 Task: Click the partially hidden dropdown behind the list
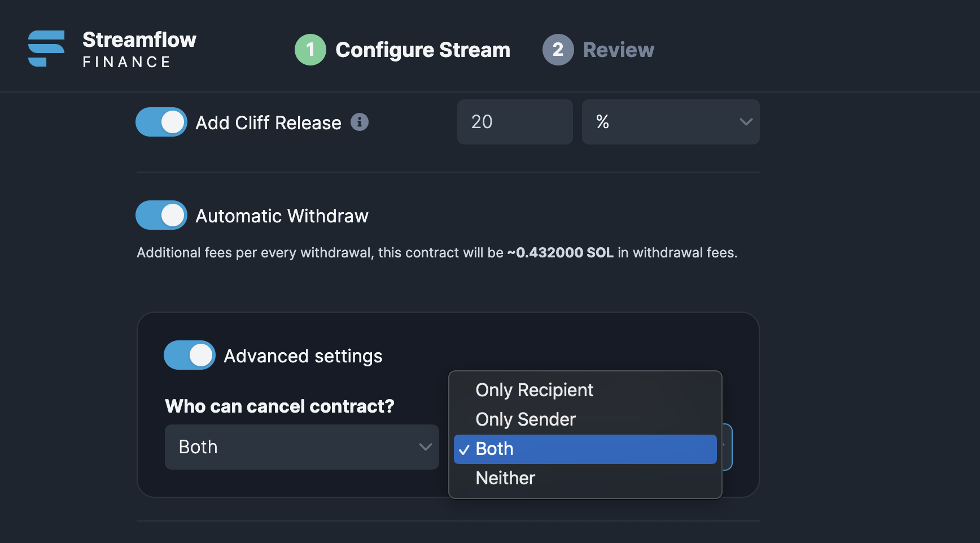click(x=728, y=447)
